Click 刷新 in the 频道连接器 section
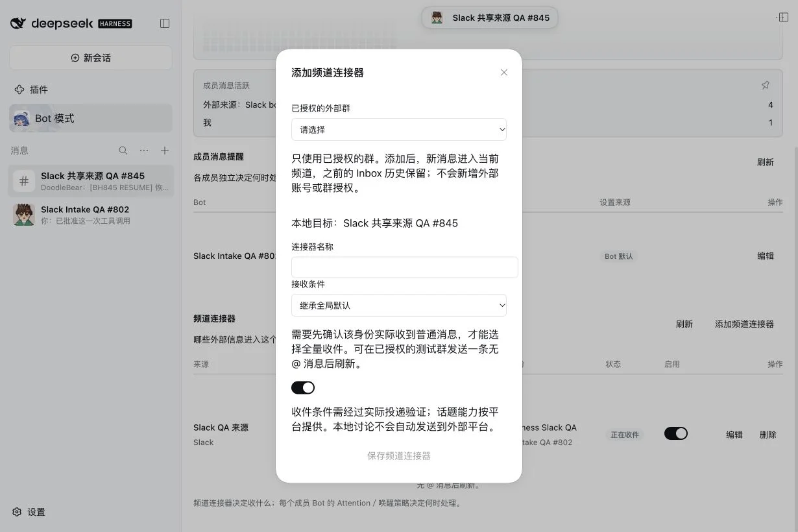 [684, 324]
